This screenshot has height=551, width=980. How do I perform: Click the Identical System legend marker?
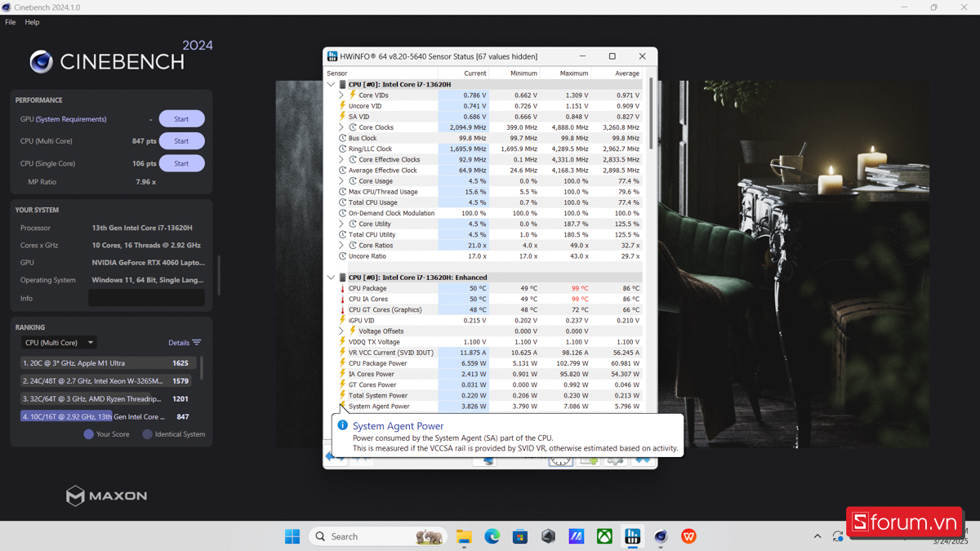click(x=148, y=434)
